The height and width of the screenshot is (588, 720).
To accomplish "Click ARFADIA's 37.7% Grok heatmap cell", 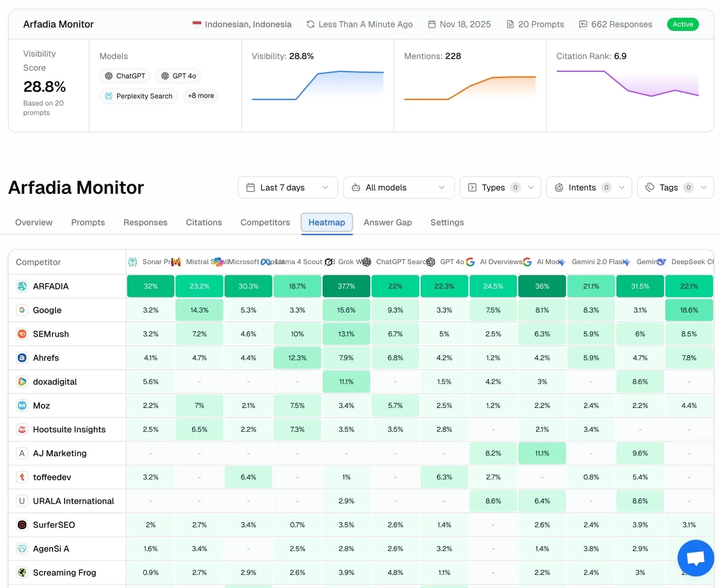I will click(x=346, y=286).
